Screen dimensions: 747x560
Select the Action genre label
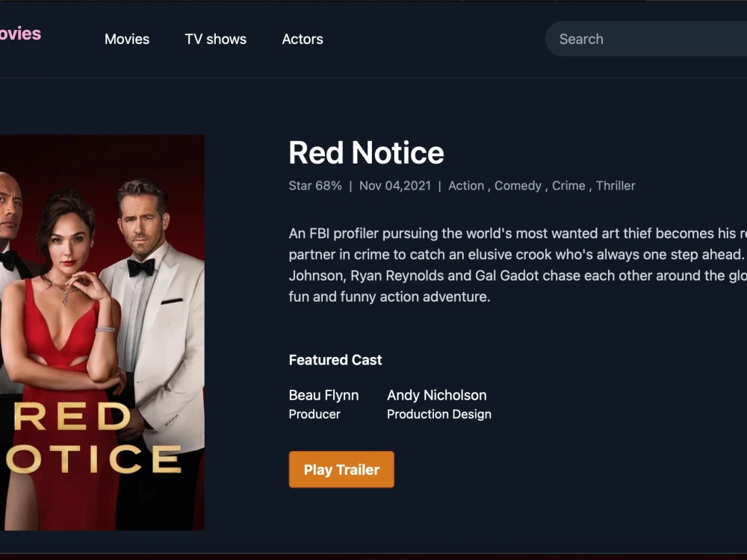[466, 186]
